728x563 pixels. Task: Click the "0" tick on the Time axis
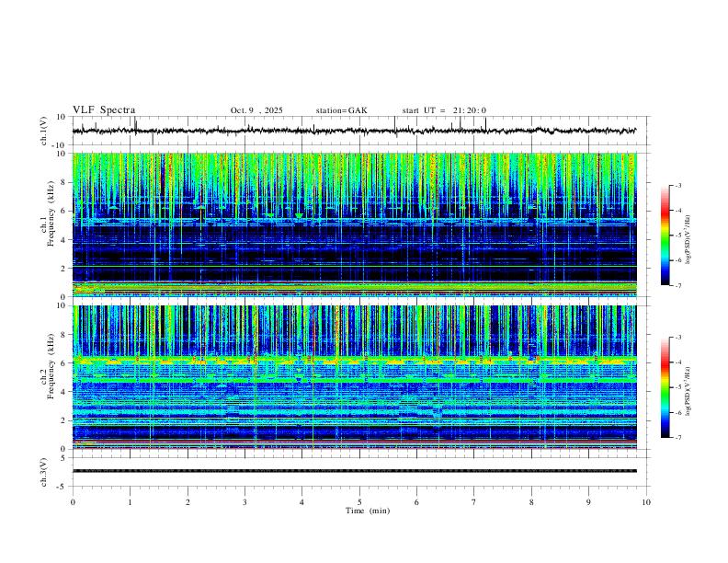point(73,502)
